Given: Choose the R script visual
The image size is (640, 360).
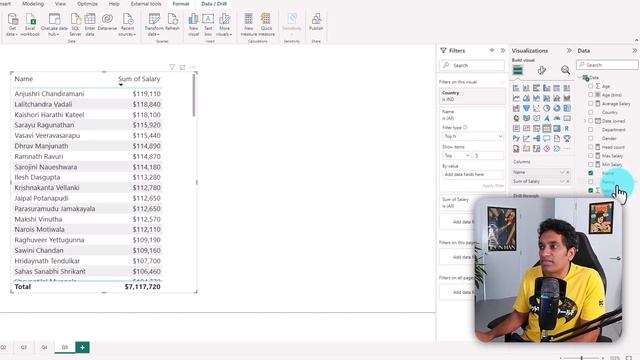Looking at the screenshot, I should [x=567, y=128].
